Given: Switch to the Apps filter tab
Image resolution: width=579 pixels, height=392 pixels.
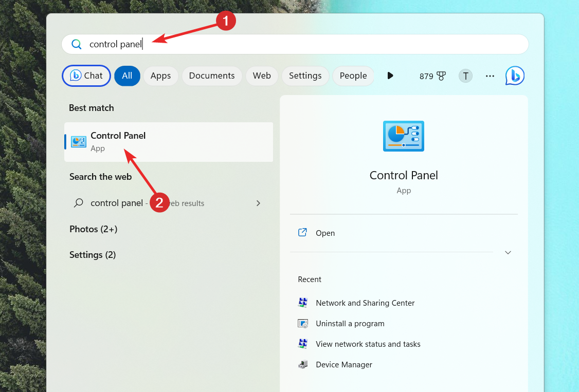Looking at the screenshot, I should click(160, 76).
